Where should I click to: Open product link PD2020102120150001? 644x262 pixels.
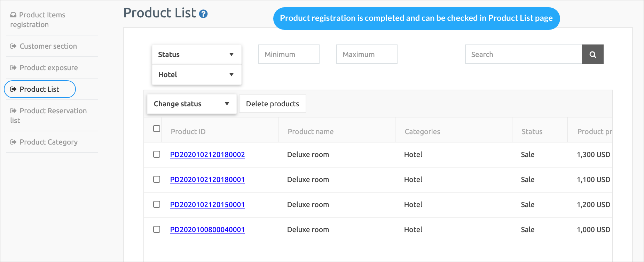tap(207, 205)
